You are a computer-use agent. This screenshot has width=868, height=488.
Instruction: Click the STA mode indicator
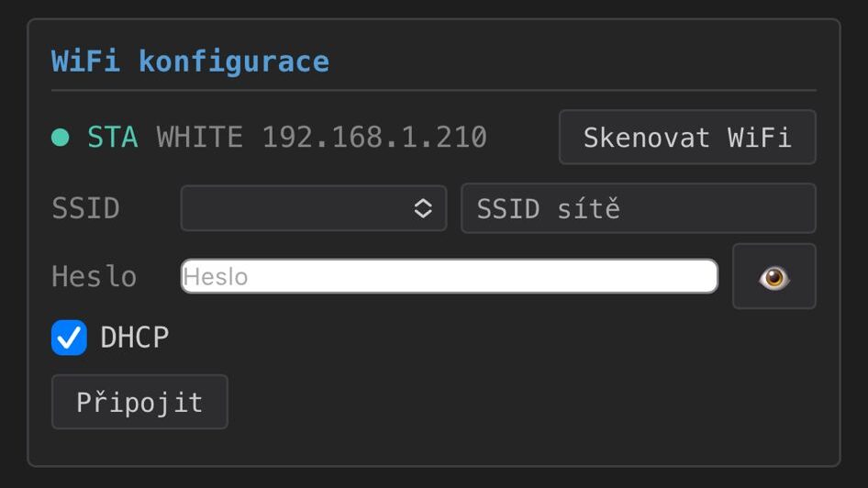[x=112, y=138]
